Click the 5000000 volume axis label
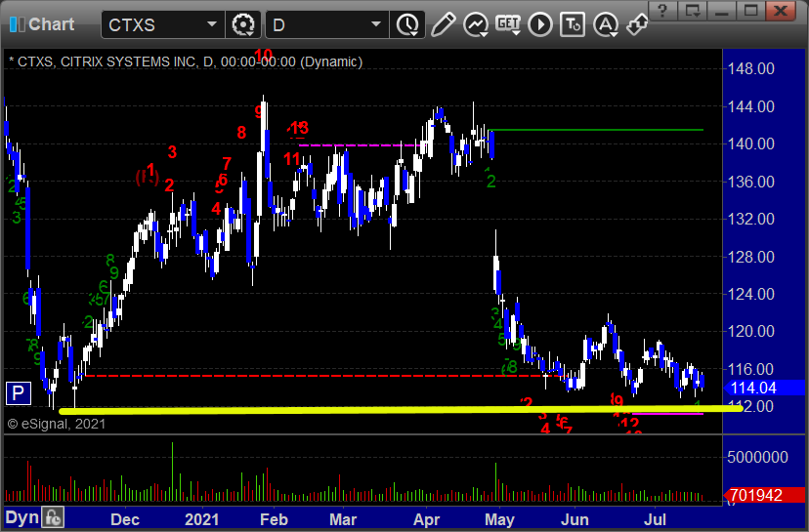The image size is (809, 532). click(757, 457)
